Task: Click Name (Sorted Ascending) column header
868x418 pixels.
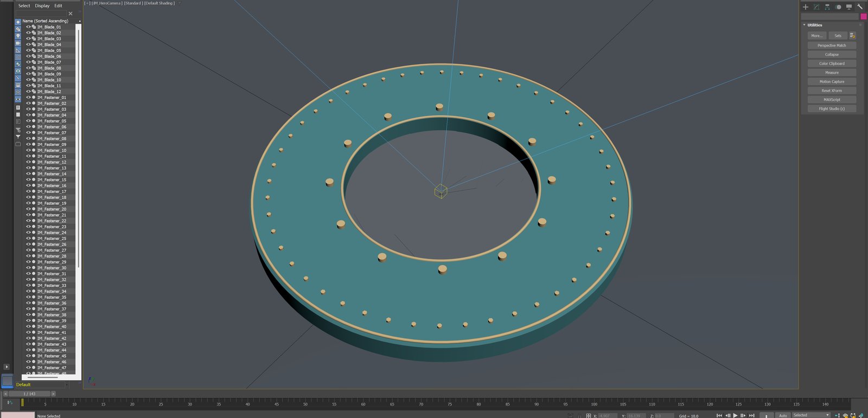Action: coord(46,21)
